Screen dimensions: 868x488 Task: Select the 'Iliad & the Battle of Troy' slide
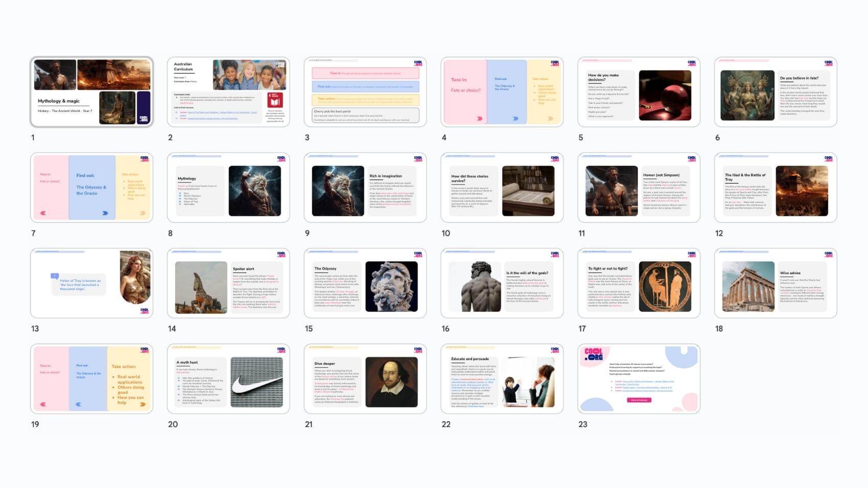pos(775,188)
